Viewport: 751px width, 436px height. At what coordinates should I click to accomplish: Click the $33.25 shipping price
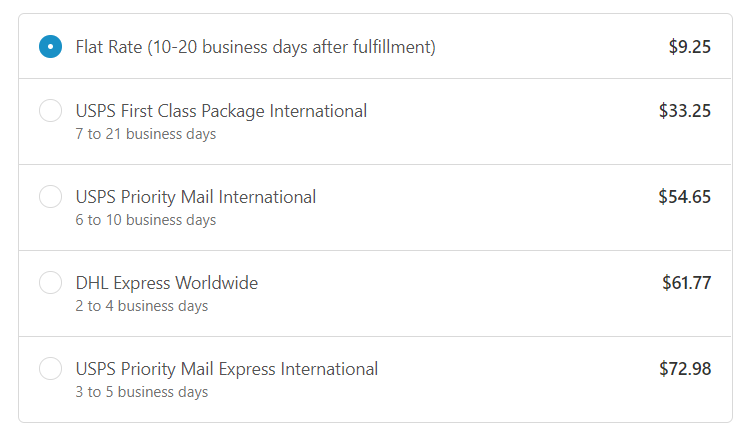[x=685, y=111]
